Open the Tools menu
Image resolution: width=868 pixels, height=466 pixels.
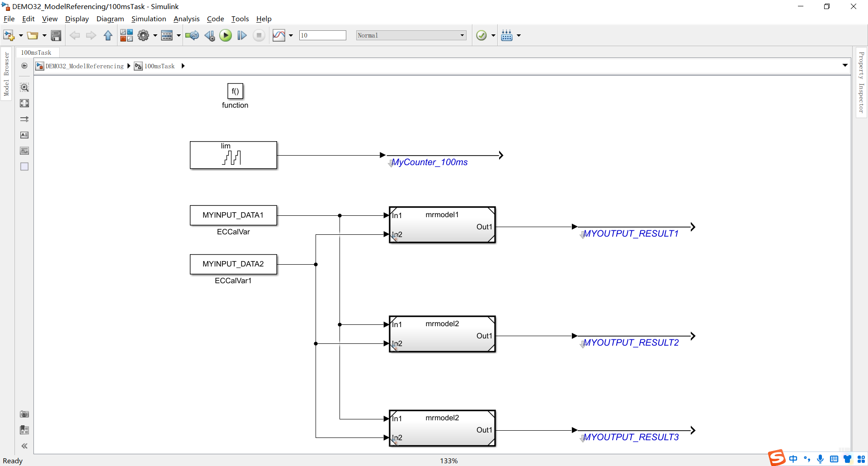coord(240,19)
